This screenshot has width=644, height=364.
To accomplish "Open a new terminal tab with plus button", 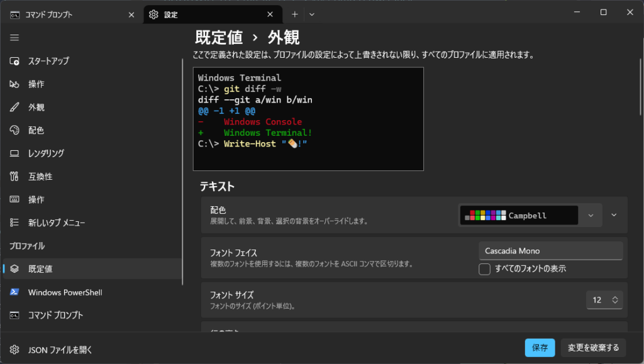I will coord(294,13).
